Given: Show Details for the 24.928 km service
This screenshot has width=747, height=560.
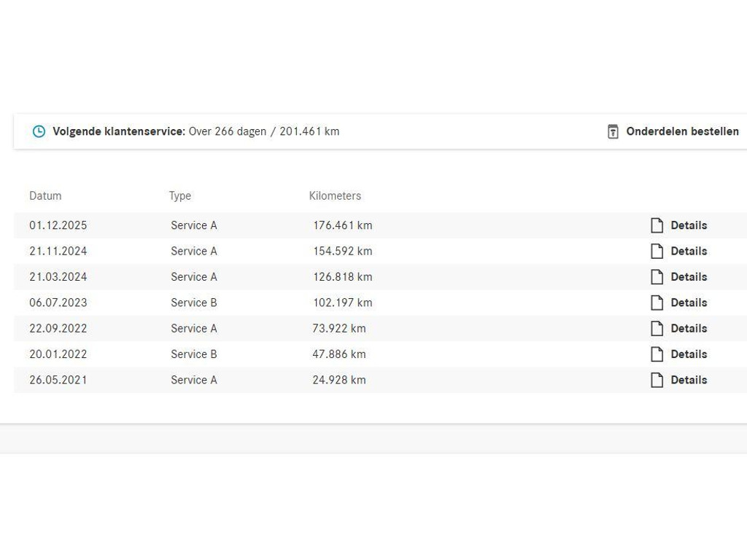Looking at the screenshot, I should (689, 380).
